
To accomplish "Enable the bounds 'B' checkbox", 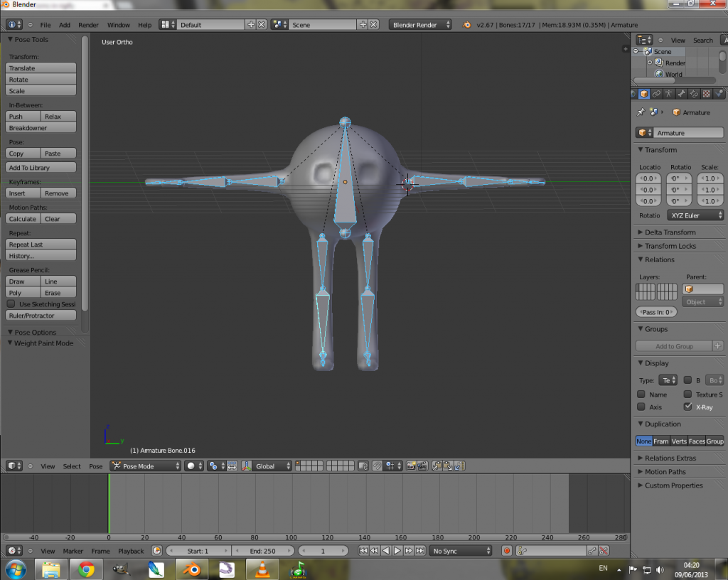I will click(687, 380).
